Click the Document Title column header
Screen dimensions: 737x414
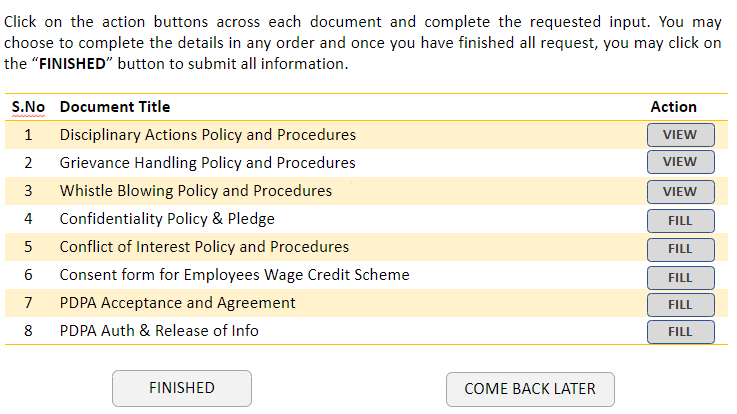click(115, 107)
